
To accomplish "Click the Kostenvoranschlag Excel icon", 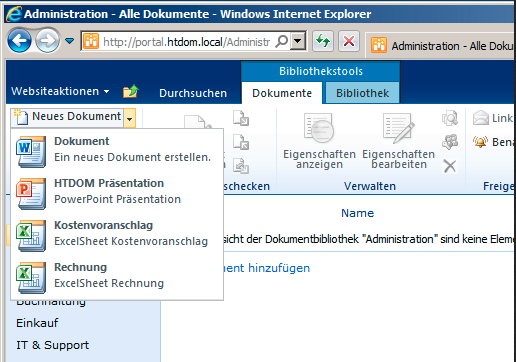I will coord(31,235).
